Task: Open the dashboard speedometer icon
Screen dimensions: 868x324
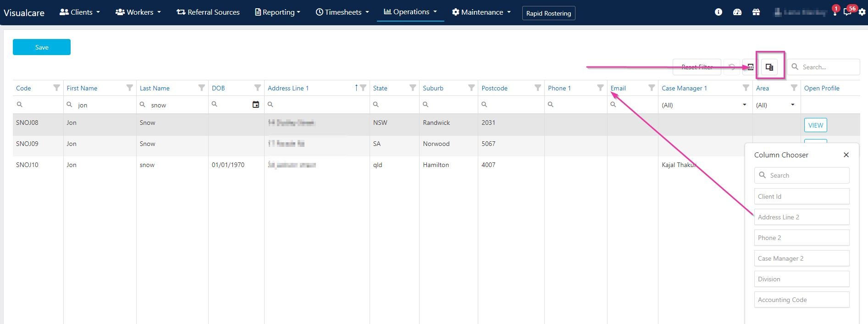Action: (737, 12)
